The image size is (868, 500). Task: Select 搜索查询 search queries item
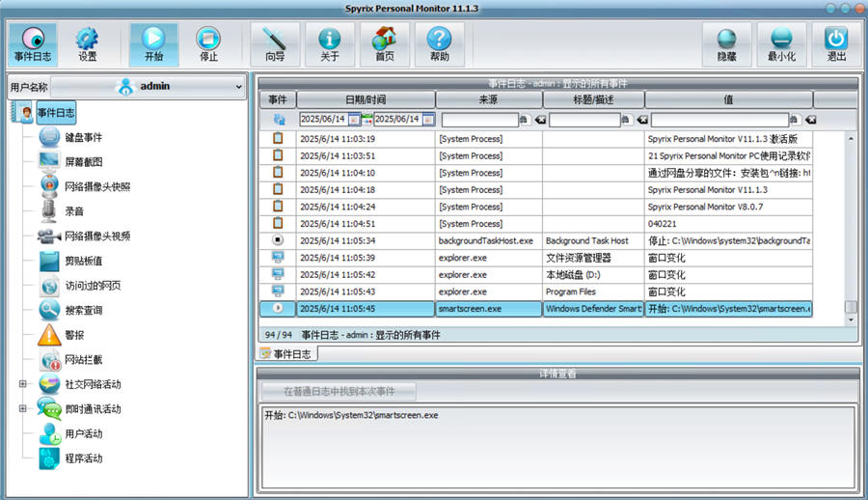pyautogui.click(x=83, y=310)
